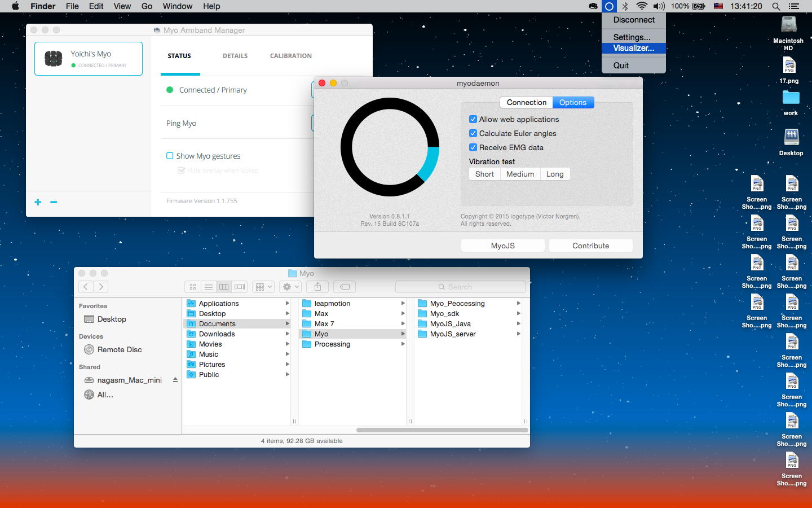Click the Firmware Version 1.1.755 text
The width and height of the screenshot is (812, 508).
[202, 201]
